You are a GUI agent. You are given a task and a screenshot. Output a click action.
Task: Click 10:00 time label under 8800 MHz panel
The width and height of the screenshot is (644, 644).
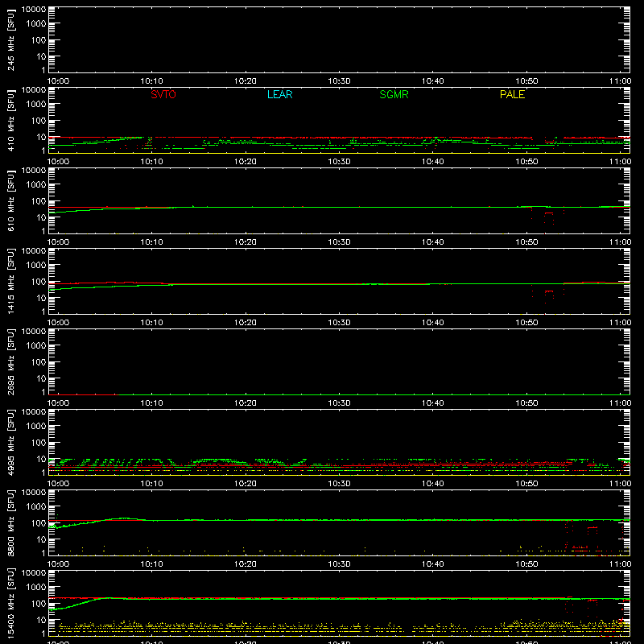point(58,564)
